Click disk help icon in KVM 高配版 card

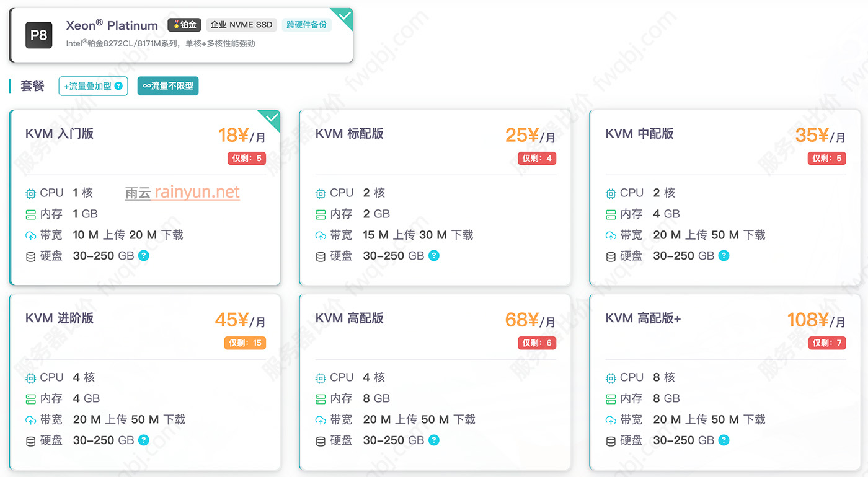coord(434,440)
